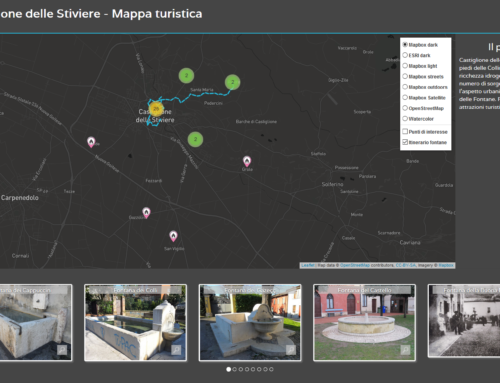Enable the Punti di interesse layer
This screenshot has width=500, height=383.
[x=405, y=132]
